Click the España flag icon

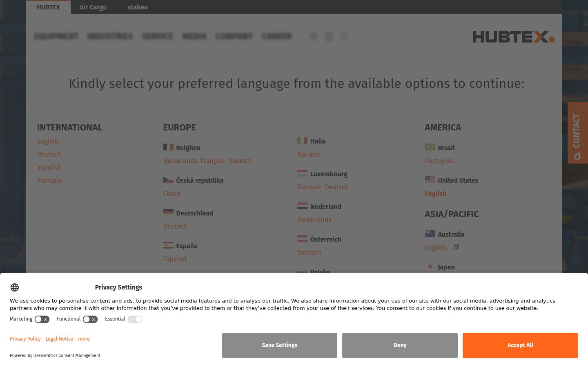168,245
